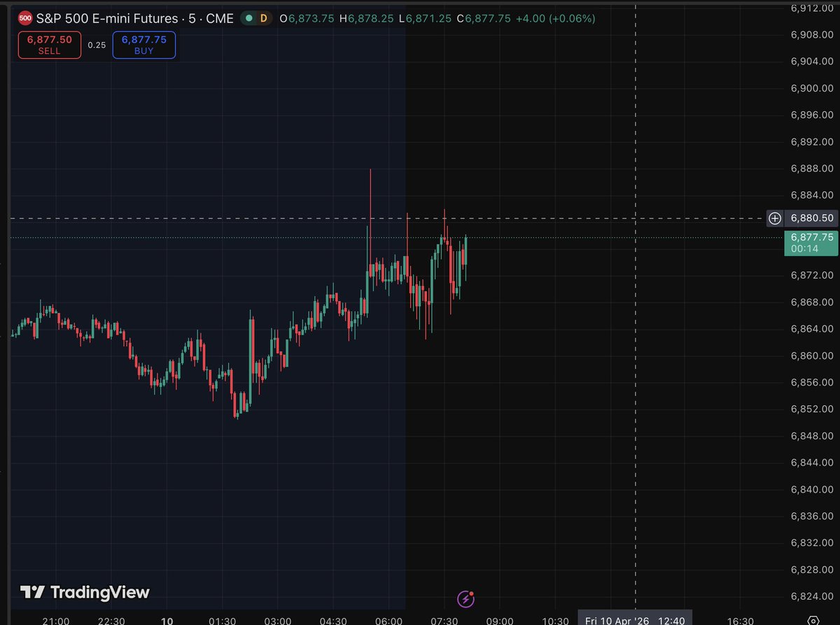Click the low value L6,871.25
The width and height of the screenshot is (840, 625).
tap(426, 18)
